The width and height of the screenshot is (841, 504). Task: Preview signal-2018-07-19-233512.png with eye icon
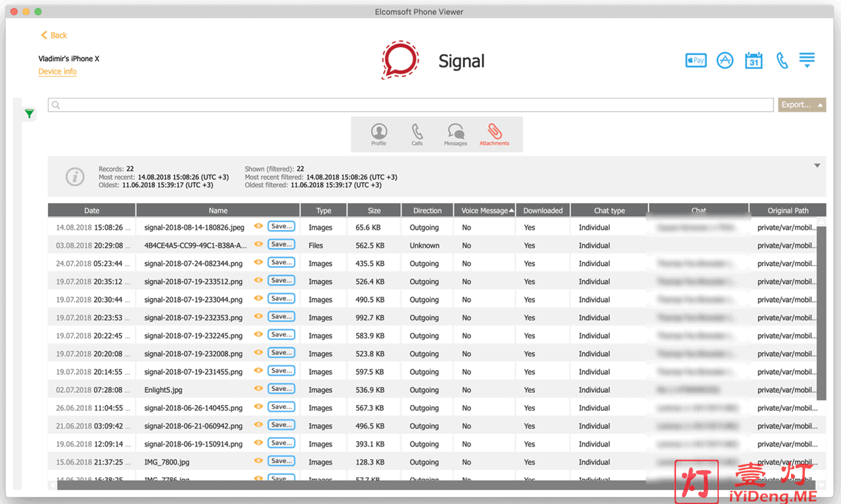259,281
